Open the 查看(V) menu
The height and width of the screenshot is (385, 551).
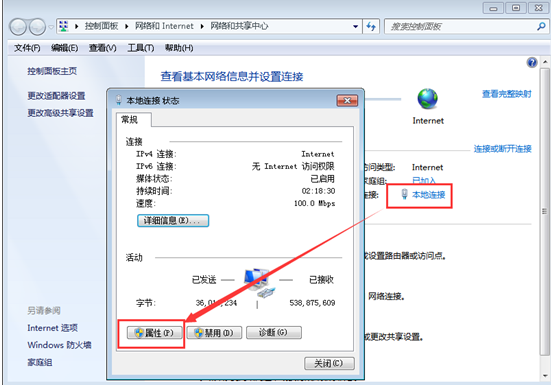tap(103, 48)
